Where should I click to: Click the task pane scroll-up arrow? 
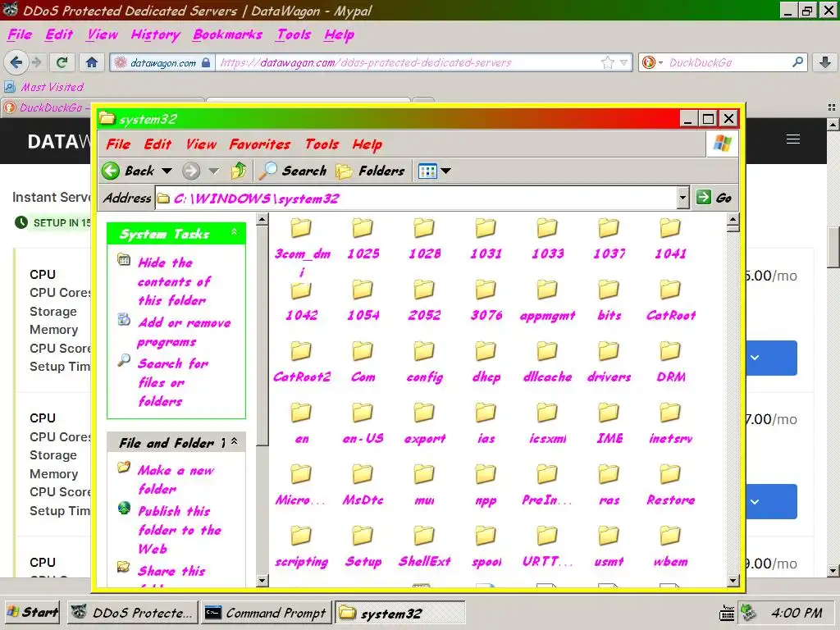(x=262, y=219)
